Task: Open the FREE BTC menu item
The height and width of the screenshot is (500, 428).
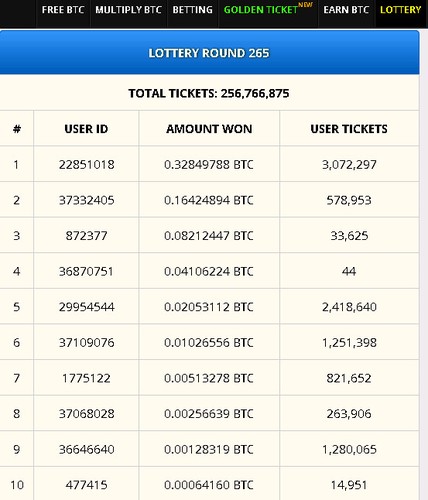Action: point(63,10)
